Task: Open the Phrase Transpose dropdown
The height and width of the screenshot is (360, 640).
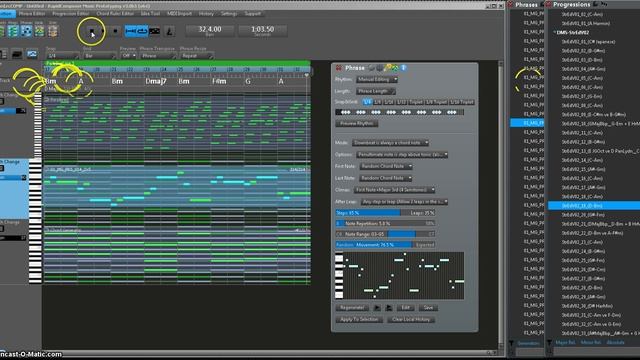Action: click(158, 56)
